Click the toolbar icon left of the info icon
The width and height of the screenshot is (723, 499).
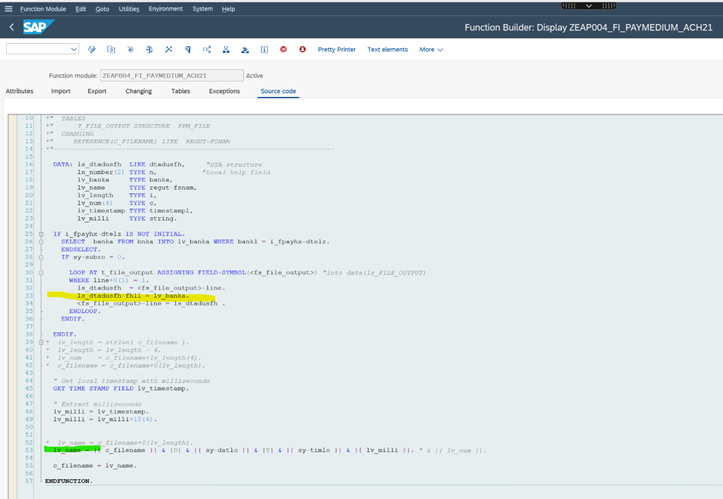245,49
